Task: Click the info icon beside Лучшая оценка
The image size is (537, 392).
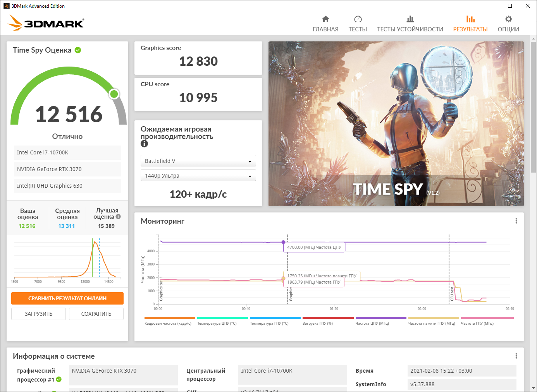Action: (118, 217)
